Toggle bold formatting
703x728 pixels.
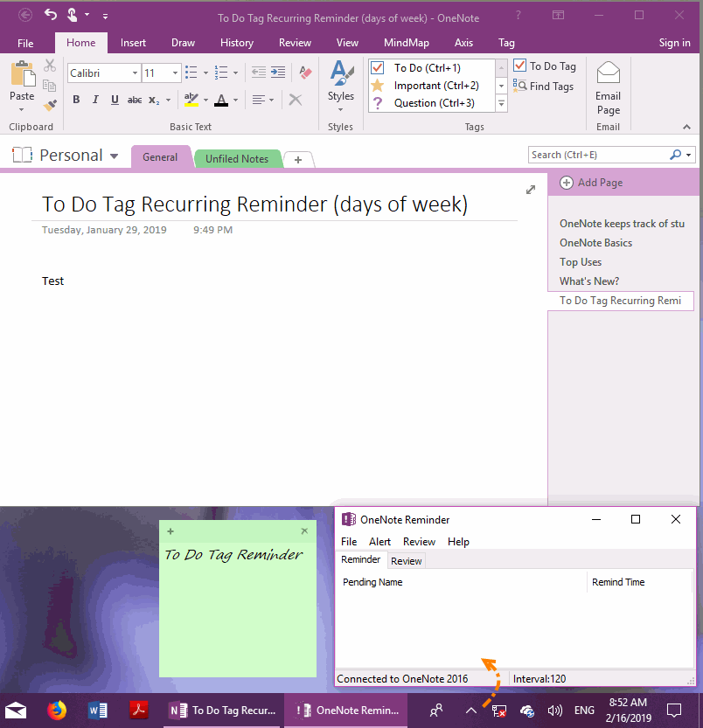point(76,100)
